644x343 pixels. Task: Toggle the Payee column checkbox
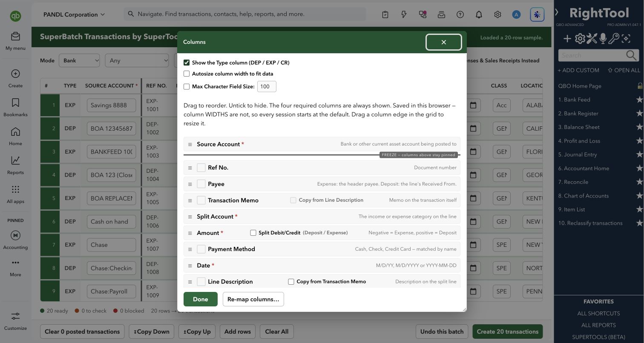[201, 184]
